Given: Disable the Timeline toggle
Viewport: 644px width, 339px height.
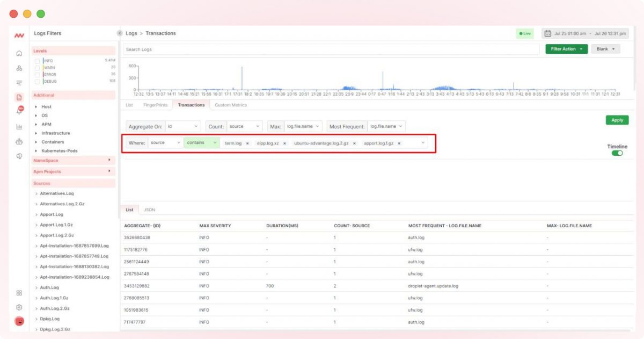Looking at the screenshot, I should pos(618,153).
